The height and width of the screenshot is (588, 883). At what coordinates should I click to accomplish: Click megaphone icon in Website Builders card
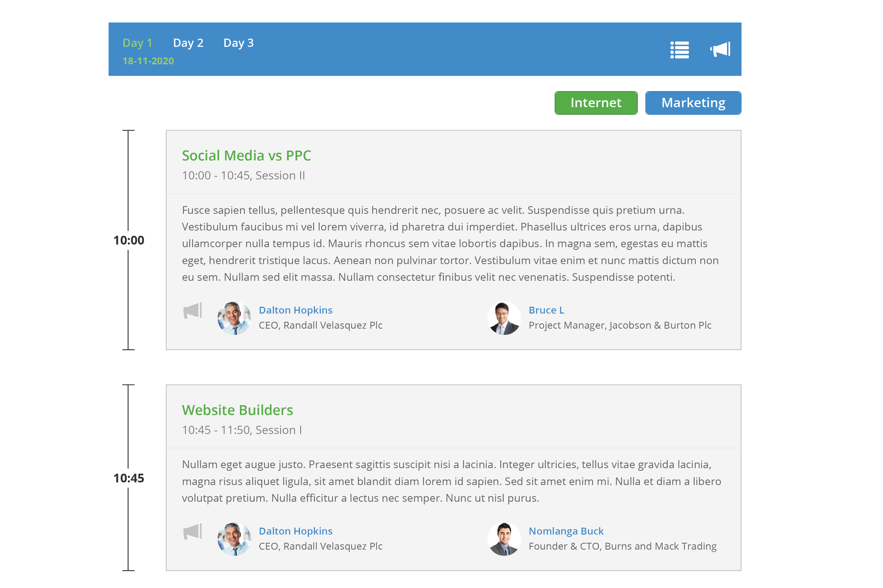193,531
